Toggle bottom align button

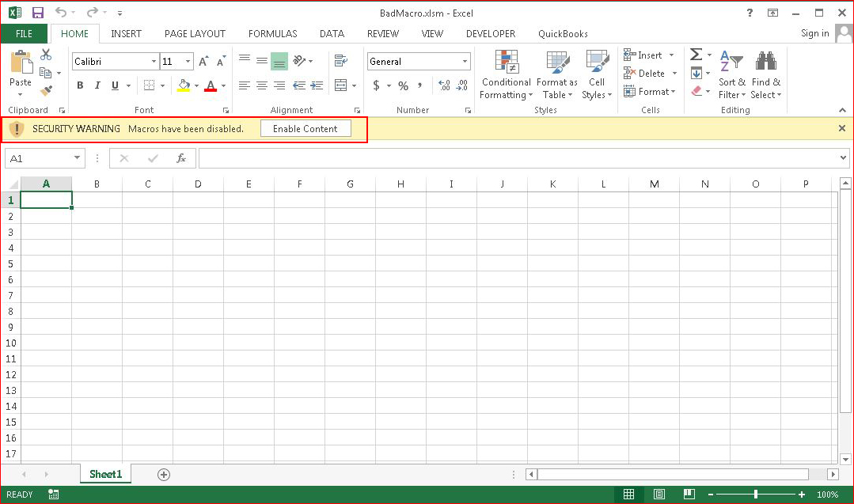pyautogui.click(x=279, y=62)
